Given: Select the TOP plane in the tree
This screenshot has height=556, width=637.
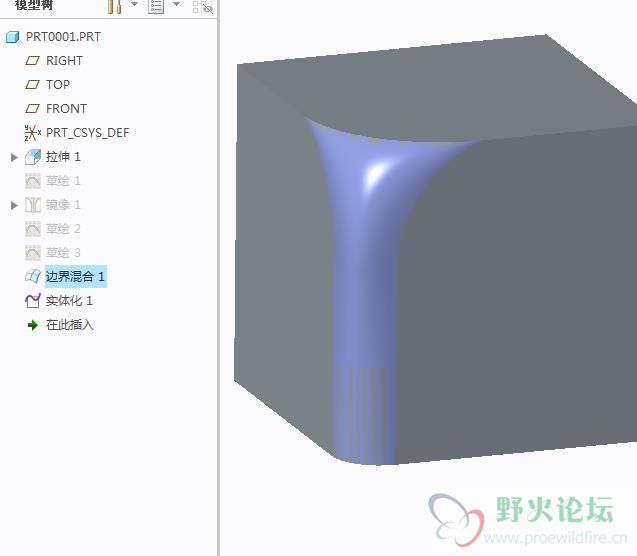Looking at the screenshot, I should point(58,84).
